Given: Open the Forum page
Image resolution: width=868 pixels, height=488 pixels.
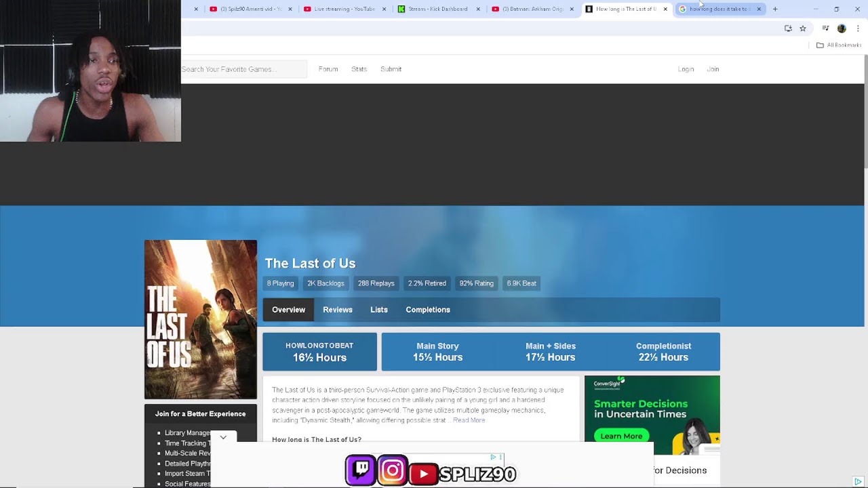Looking at the screenshot, I should (x=328, y=69).
